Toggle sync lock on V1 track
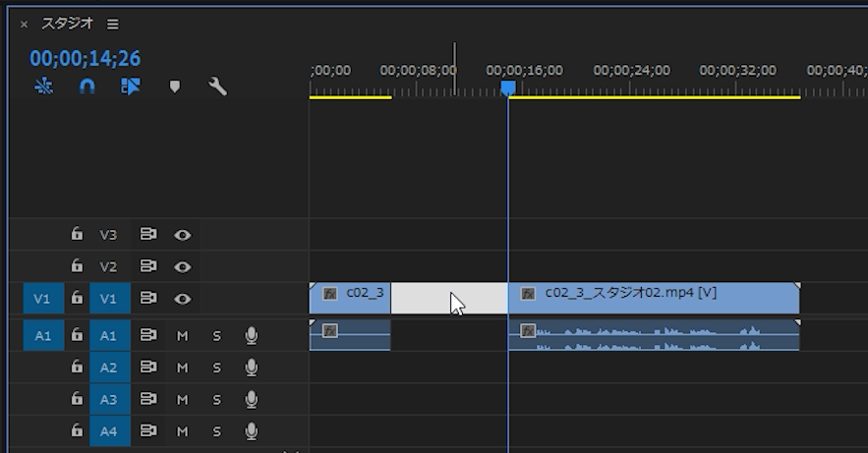The height and width of the screenshot is (453, 868). pyautogui.click(x=148, y=298)
